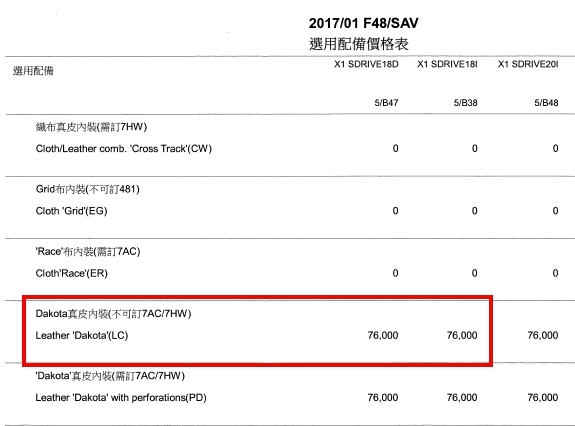This screenshot has height=426, width=575.
Task: Click the SDRIVE18D price for Dakota perforations
Action: coord(383,397)
